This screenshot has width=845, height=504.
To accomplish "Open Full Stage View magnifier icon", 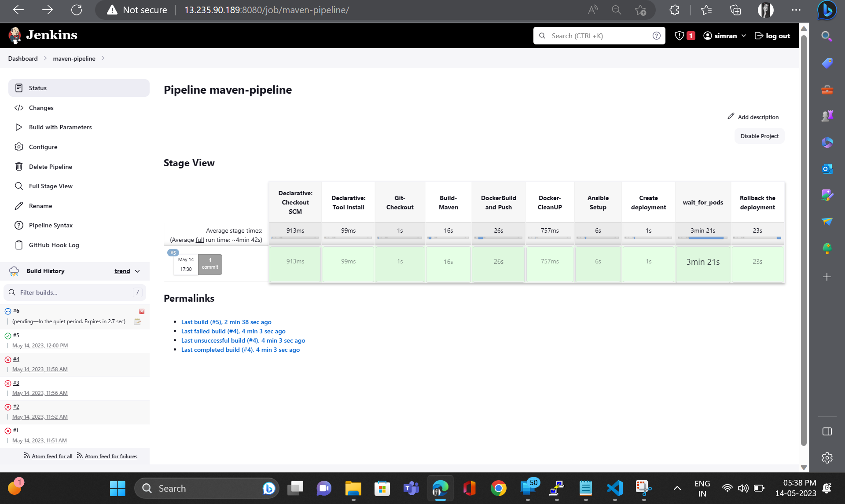I will click(19, 186).
